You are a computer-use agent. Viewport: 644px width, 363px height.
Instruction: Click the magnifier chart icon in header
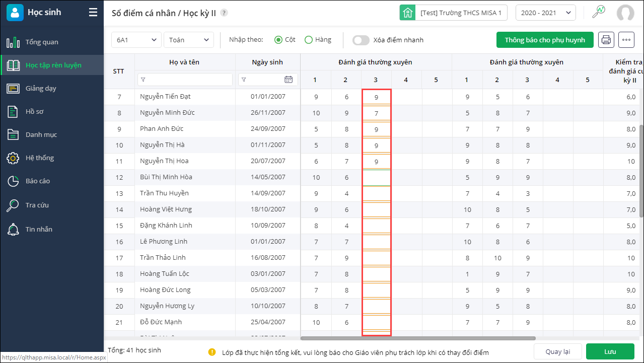[x=598, y=13]
